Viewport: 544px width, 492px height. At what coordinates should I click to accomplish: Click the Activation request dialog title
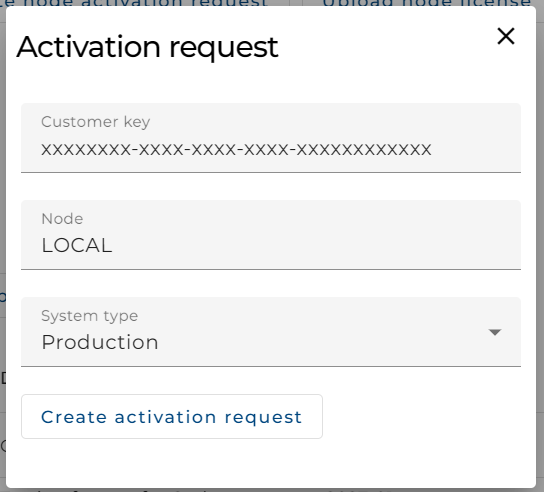point(147,47)
